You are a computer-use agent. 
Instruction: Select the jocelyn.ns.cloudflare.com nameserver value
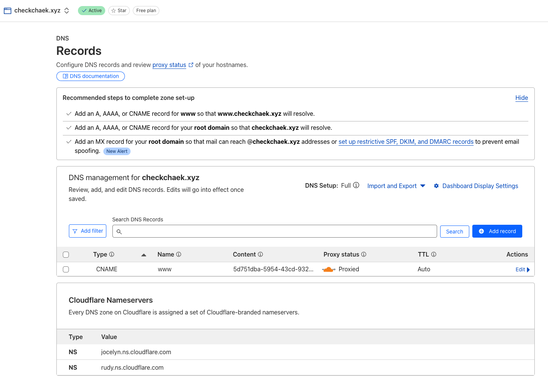coord(136,352)
